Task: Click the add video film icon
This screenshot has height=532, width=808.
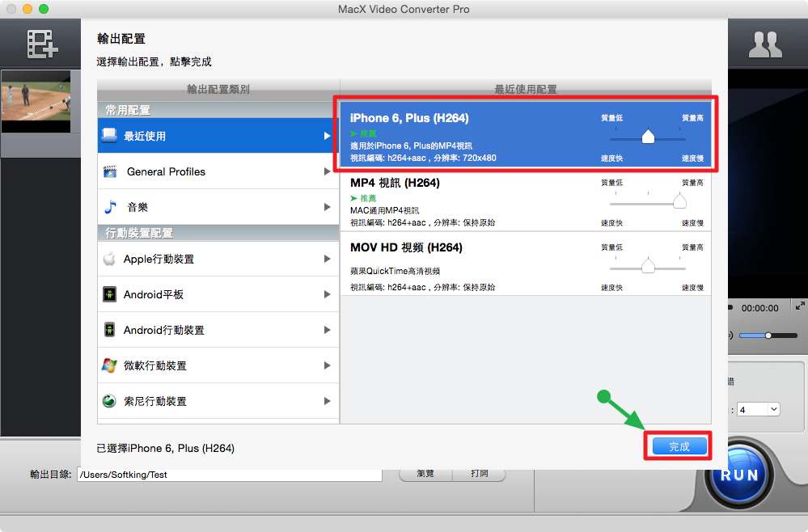Action: point(41,44)
